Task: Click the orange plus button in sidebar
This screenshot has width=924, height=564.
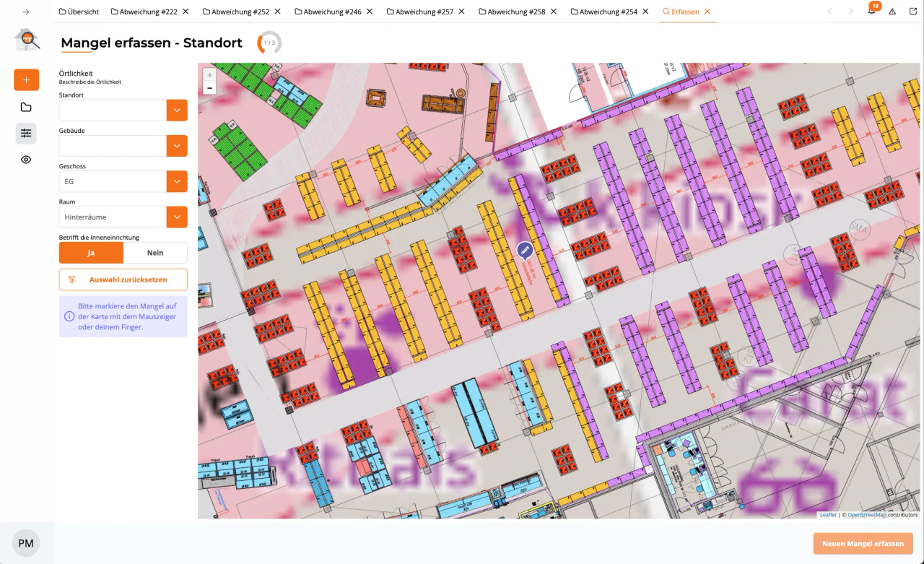Action: 26,79
